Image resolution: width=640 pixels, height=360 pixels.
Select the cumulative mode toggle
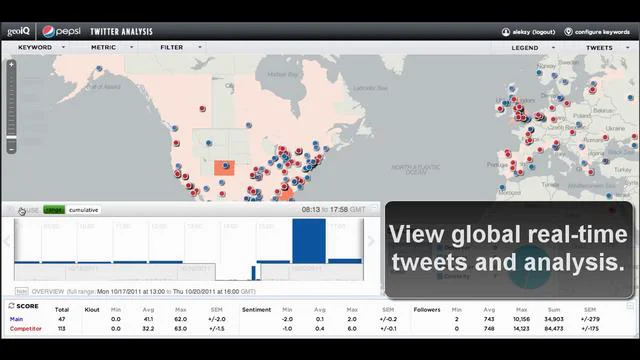pos(84,210)
